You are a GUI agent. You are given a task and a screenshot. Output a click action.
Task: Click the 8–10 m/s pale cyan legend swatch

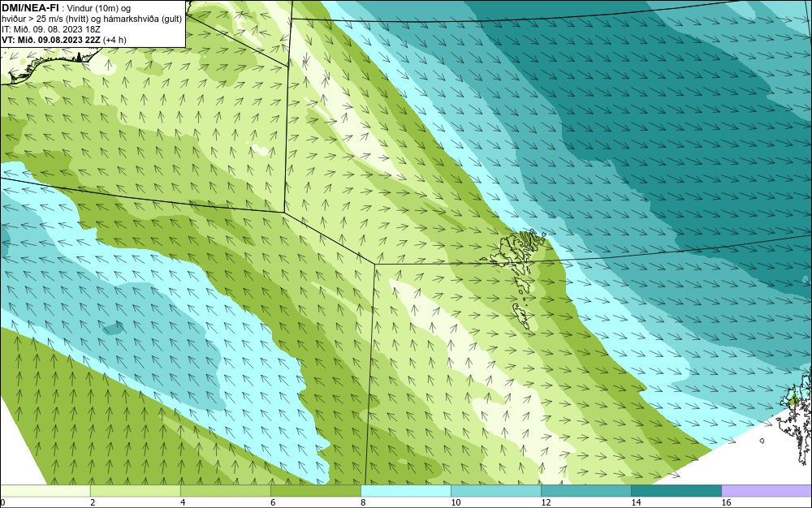(405, 491)
